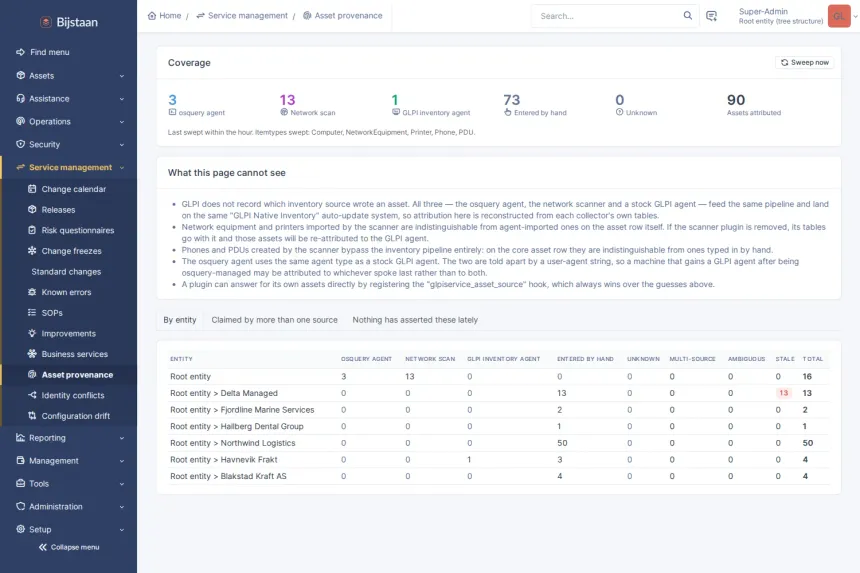Focus the Search input field
The width and height of the screenshot is (860, 573).
[x=609, y=16]
